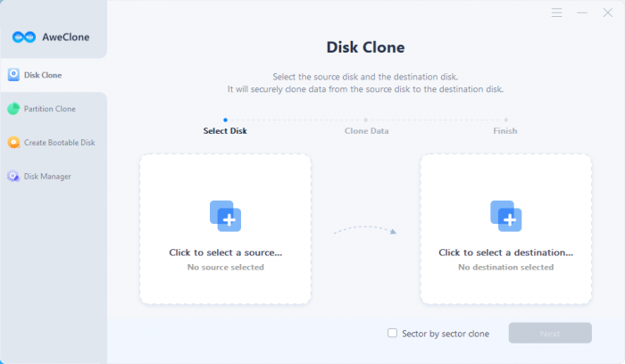Click the grayed-out Next button
Image resolution: width=625 pixels, height=364 pixels.
[x=550, y=333]
